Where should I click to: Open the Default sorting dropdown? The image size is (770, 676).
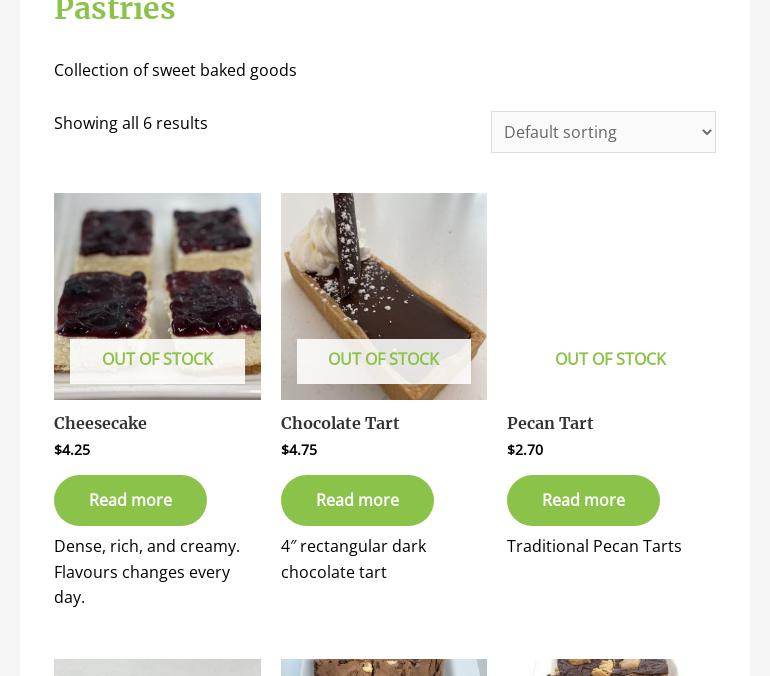coord(603,132)
